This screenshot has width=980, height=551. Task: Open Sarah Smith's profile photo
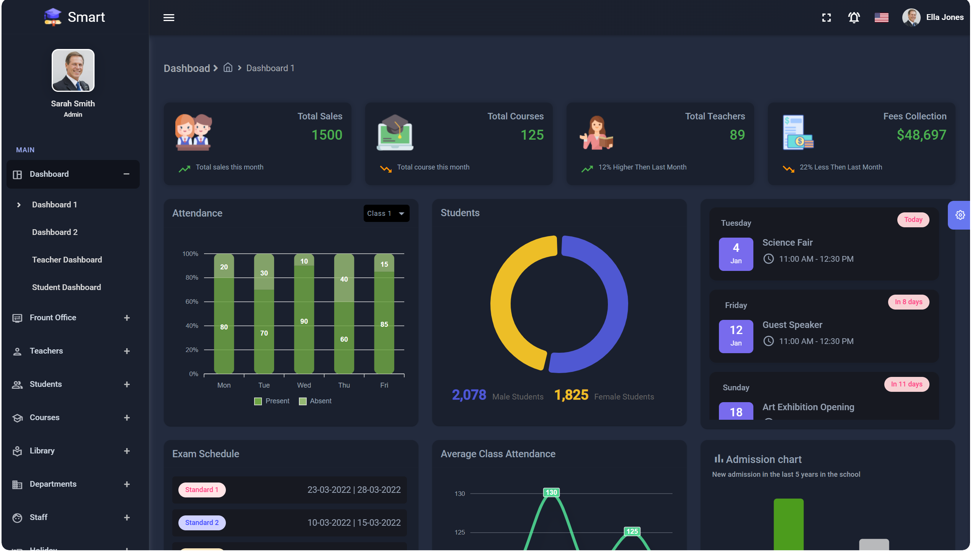coord(73,70)
